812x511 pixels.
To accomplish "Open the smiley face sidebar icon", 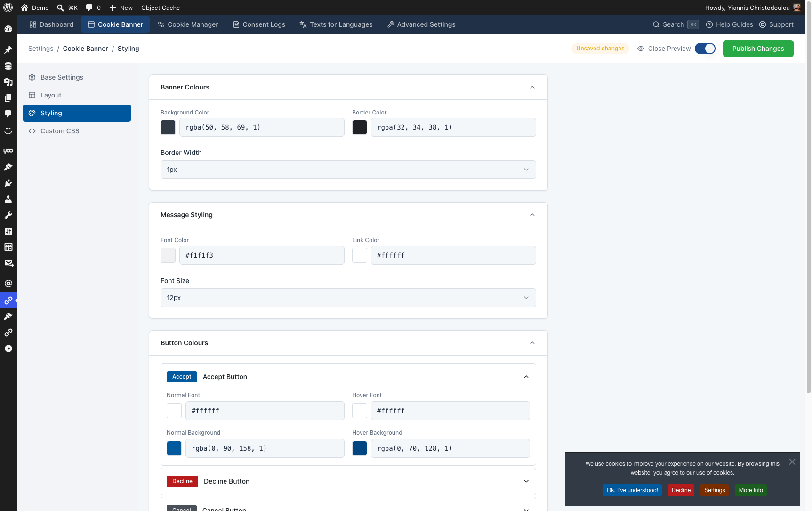I will (8, 130).
